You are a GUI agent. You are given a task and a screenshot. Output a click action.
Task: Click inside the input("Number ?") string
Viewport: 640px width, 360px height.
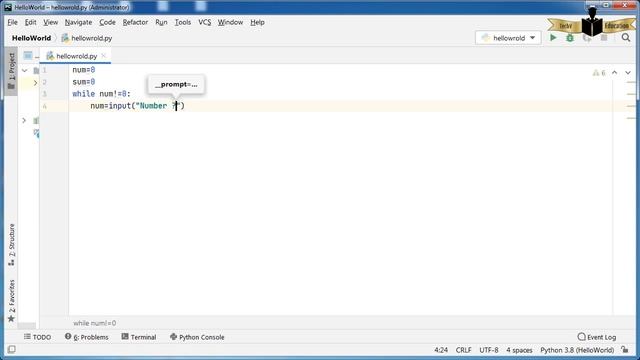(x=158, y=106)
